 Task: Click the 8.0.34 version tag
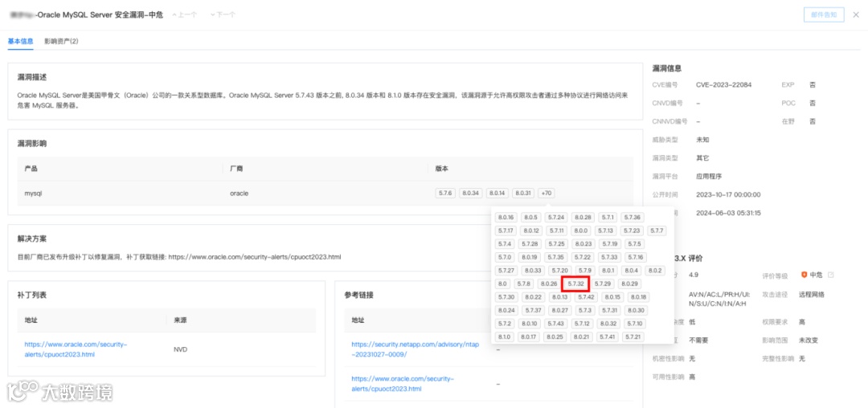(x=470, y=193)
